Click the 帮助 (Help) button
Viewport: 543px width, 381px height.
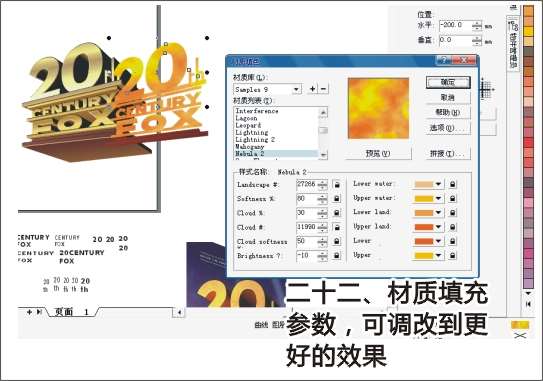[x=448, y=113]
